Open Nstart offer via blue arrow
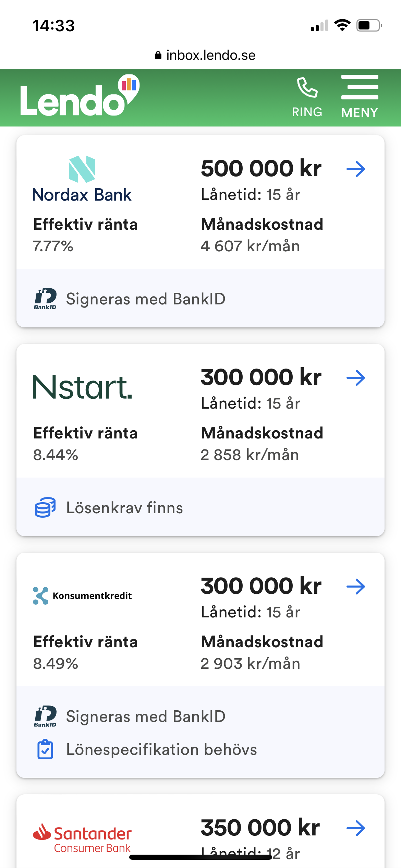Viewport: 401px width, 868px height. (x=356, y=378)
